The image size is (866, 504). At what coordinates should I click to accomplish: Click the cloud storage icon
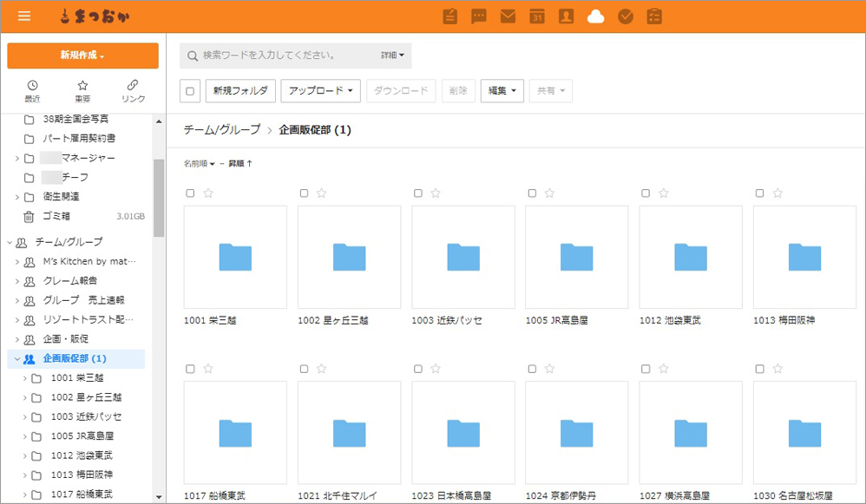point(595,16)
